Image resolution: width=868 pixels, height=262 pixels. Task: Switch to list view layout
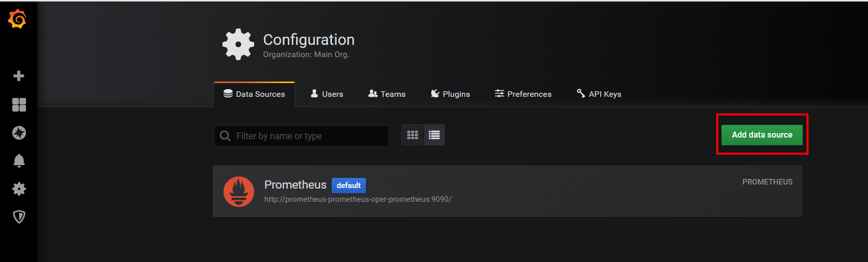[434, 135]
